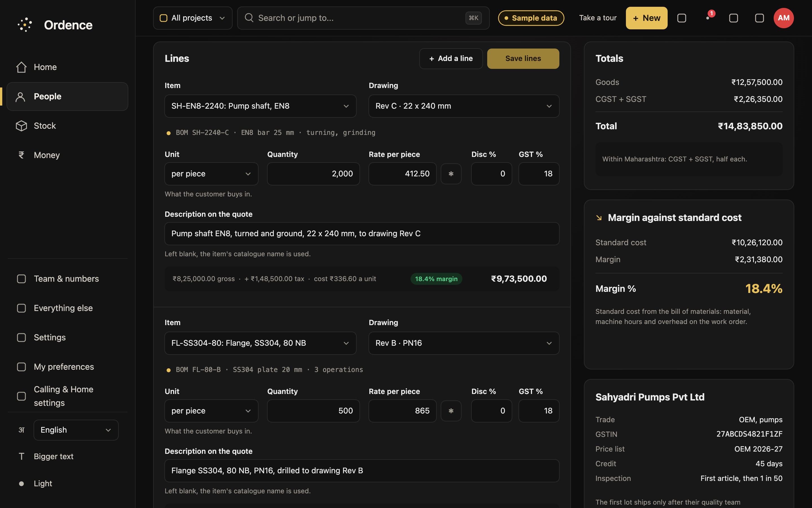
Task: Go to Home in the sidebar
Action: click(67, 67)
